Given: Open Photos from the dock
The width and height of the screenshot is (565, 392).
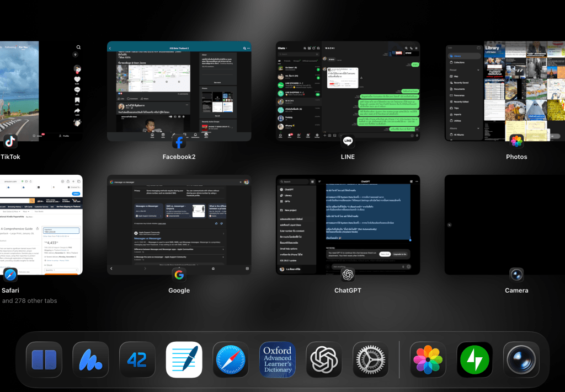Looking at the screenshot, I should pos(428,359).
